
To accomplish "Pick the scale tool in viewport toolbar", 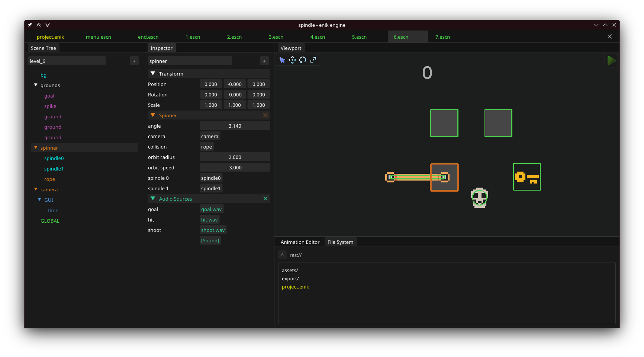I will (x=313, y=60).
